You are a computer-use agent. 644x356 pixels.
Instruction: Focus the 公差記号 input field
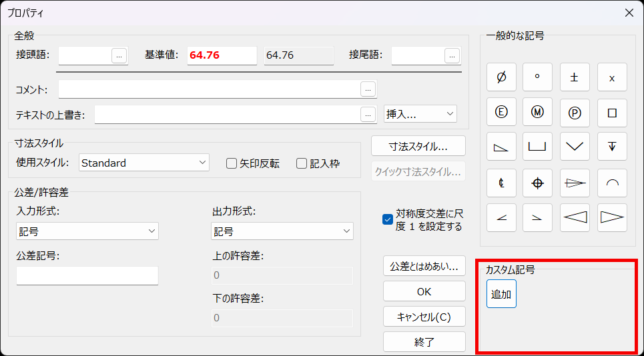[87, 275]
